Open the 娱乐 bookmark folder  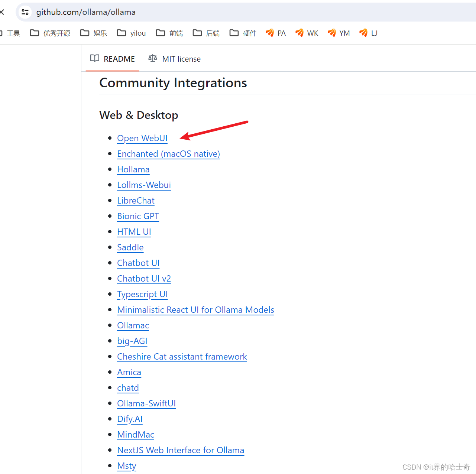(x=94, y=33)
